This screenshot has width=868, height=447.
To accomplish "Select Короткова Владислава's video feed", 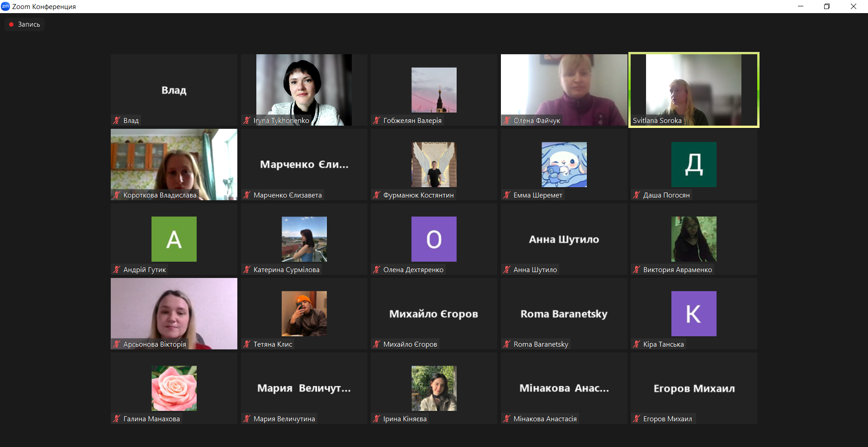I will (x=174, y=165).
